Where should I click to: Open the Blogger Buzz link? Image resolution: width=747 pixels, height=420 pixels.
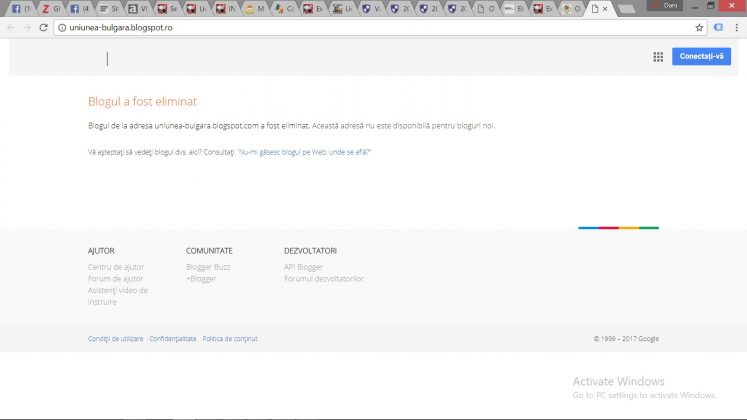(207, 267)
